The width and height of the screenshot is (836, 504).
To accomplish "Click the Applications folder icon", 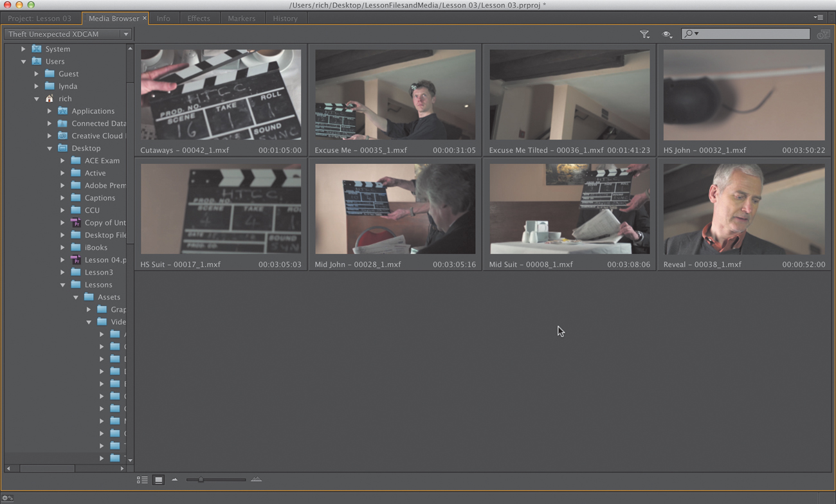I will pos(62,111).
